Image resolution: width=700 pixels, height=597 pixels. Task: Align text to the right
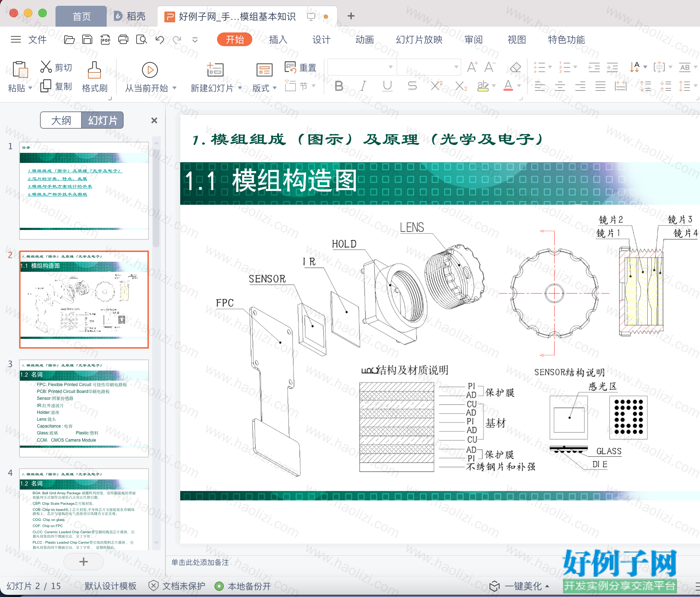(580, 86)
